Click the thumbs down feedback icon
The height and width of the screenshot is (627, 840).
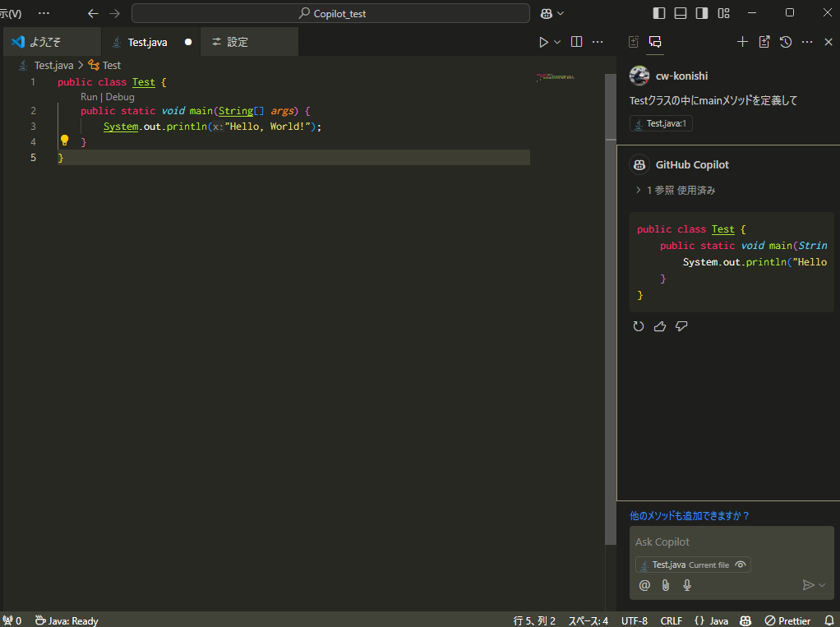coord(681,326)
